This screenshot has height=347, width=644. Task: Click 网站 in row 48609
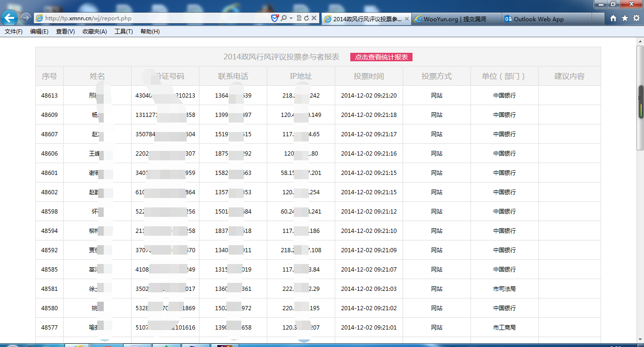tap(437, 115)
